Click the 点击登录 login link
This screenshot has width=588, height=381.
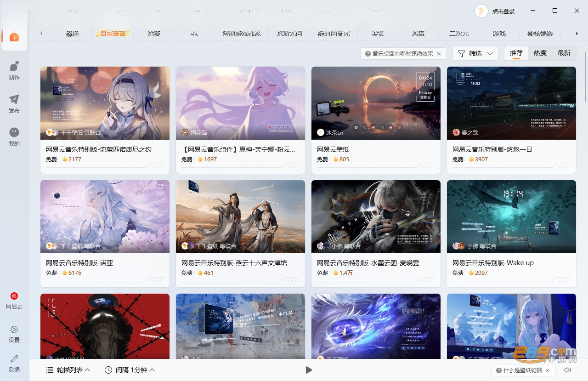click(x=503, y=11)
